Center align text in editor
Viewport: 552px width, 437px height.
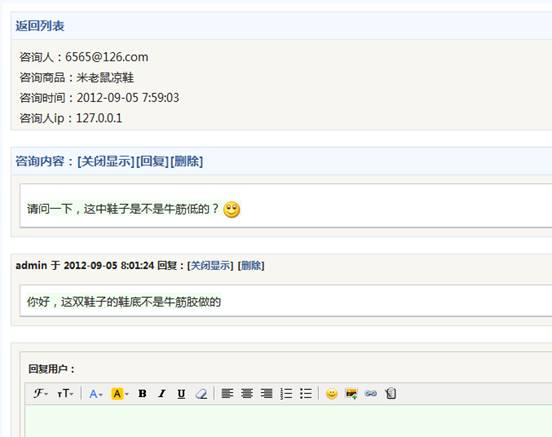click(x=247, y=393)
